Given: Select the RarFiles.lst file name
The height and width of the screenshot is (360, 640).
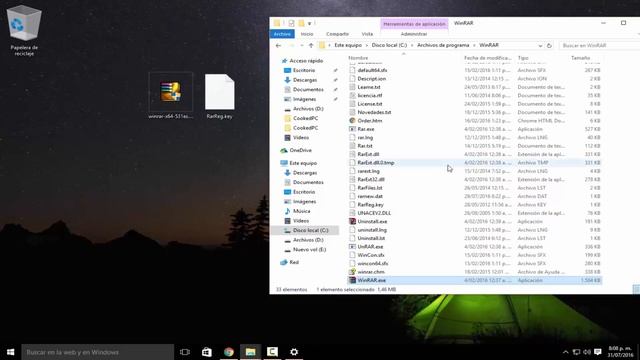Looking at the screenshot, I should pyautogui.click(x=370, y=188).
